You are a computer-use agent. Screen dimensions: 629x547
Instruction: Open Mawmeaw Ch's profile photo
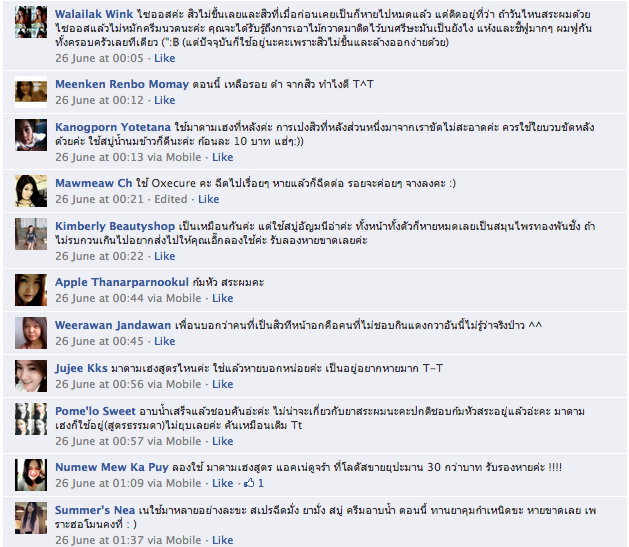(x=31, y=191)
